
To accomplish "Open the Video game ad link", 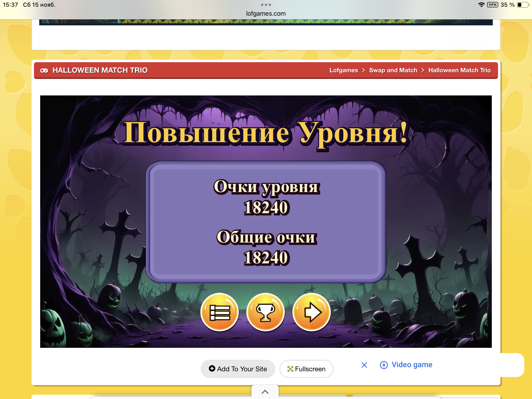I will (412, 365).
